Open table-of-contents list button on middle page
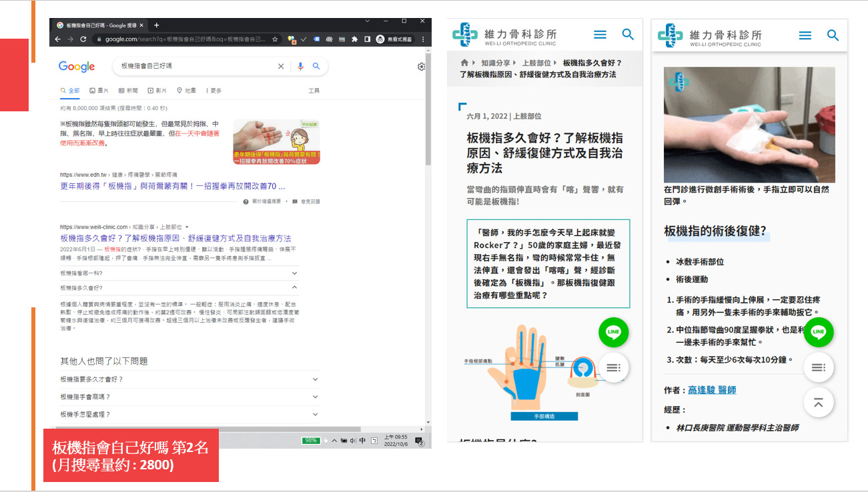This screenshot has width=868, height=492. click(614, 367)
